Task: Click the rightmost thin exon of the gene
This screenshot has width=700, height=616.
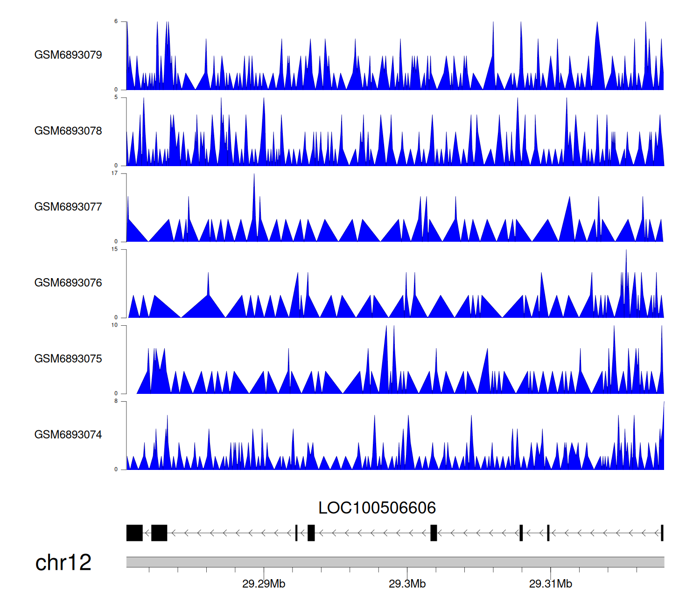Action: coord(662,533)
